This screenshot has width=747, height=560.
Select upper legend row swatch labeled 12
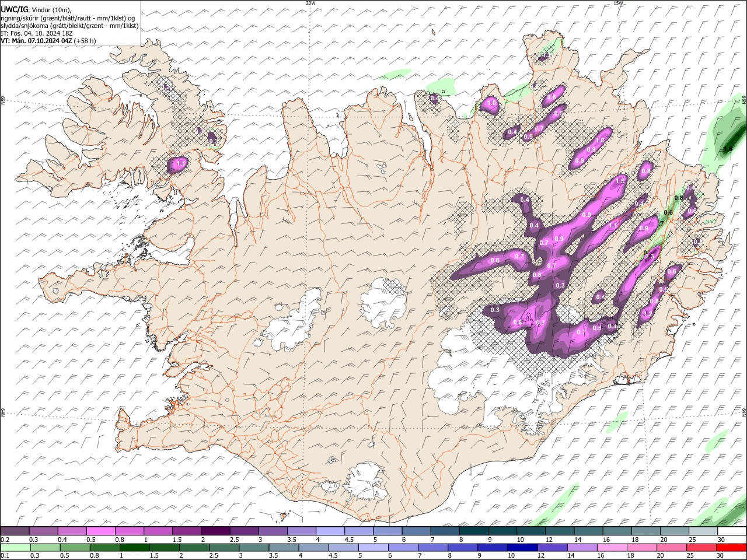(x=560, y=531)
